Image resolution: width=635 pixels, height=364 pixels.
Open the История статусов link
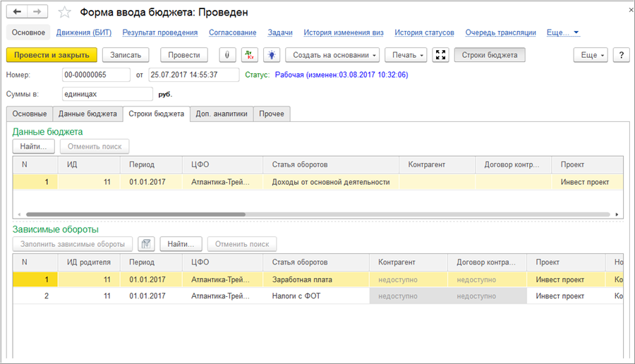tap(424, 32)
